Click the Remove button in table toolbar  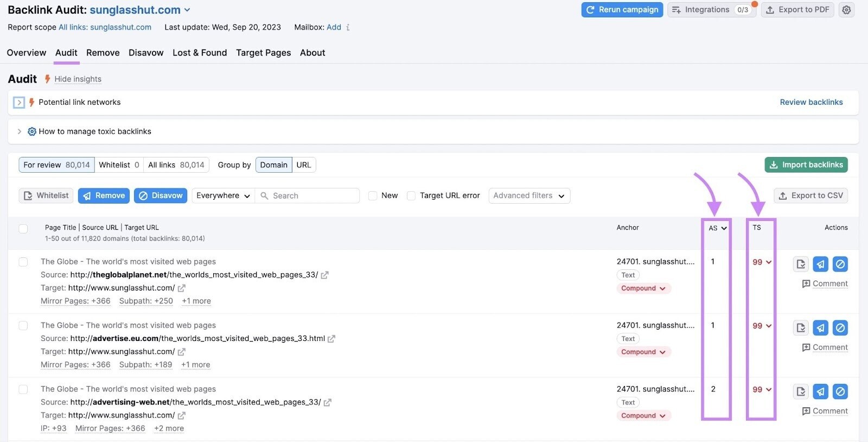[x=104, y=195]
